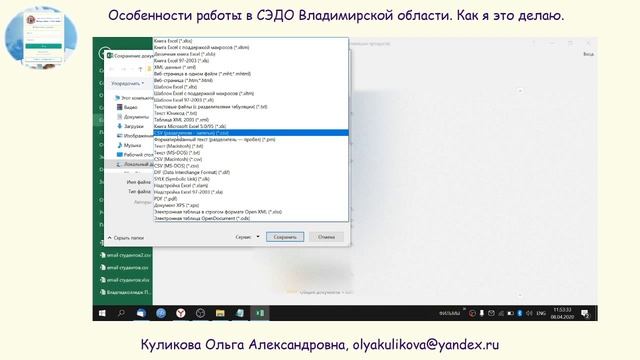Open the notification center icon

click(x=585, y=313)
